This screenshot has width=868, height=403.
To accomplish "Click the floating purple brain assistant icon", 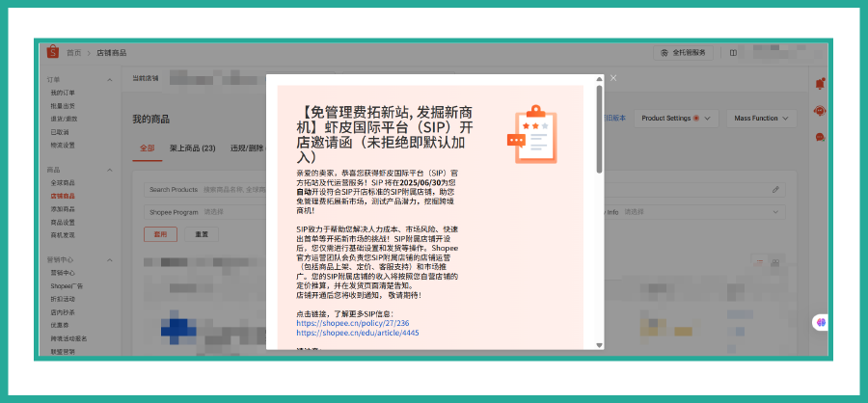I will pos(821,322).
